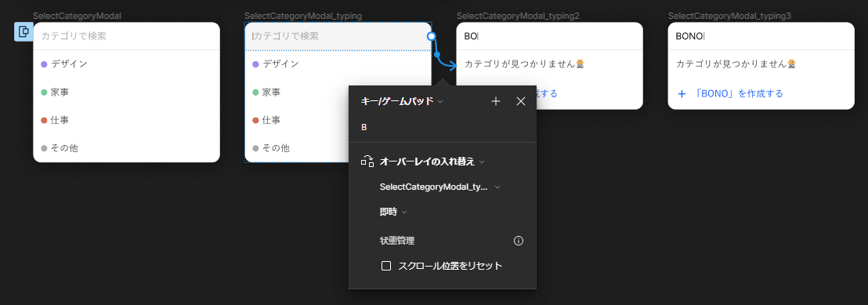
Task: Open the SelectCategoryModal_ty... destination dropdown
Action: click(439, 187)
